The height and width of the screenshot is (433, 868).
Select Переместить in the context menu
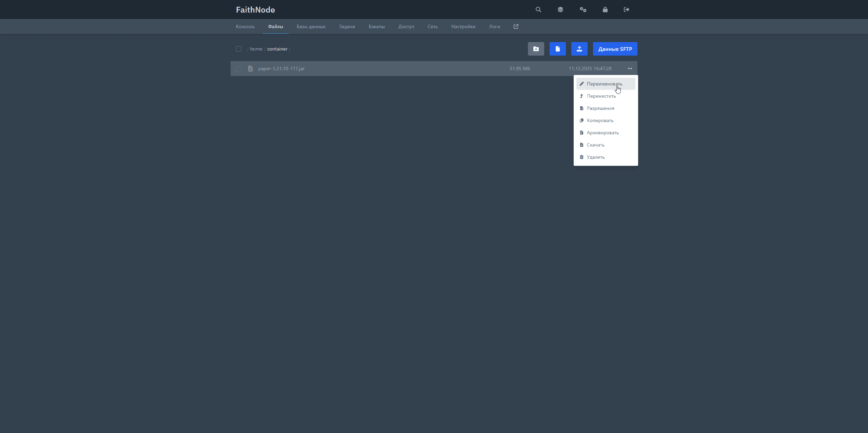[x=601, y=96]
